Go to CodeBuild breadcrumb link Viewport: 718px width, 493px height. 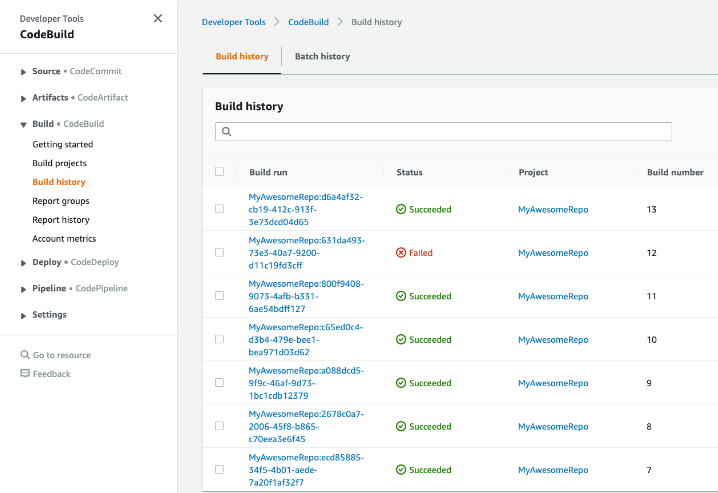(x=309, y=22)
